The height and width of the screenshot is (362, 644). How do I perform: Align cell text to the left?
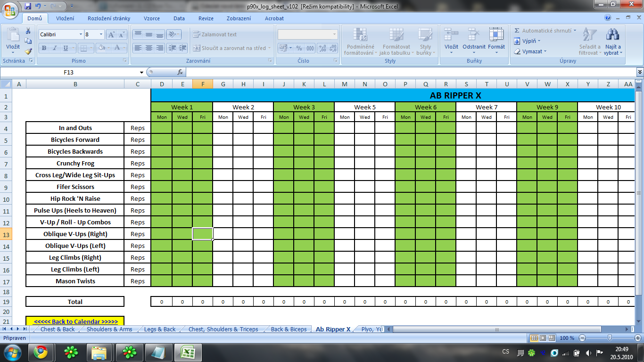coord(138,48)
